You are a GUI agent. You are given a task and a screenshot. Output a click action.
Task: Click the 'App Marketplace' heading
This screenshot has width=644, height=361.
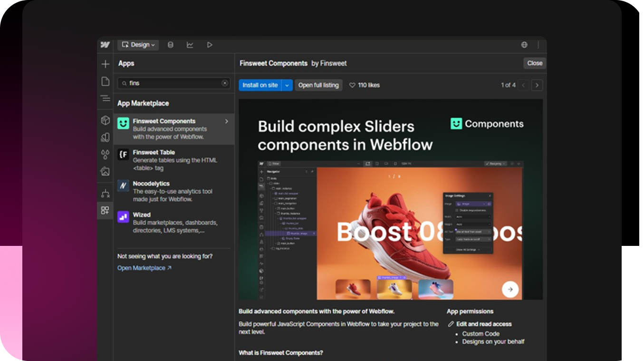click(143, 103)
